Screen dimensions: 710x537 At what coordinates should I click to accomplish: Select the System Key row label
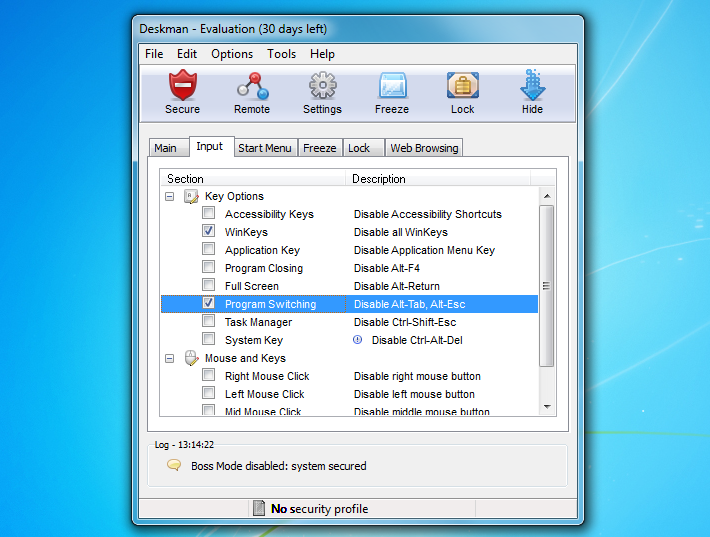pyautogui.click(x=254, y=340)
